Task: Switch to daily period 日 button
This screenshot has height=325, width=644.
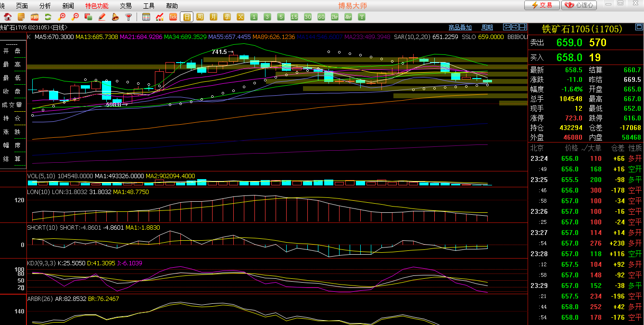Action: (187, 17)
